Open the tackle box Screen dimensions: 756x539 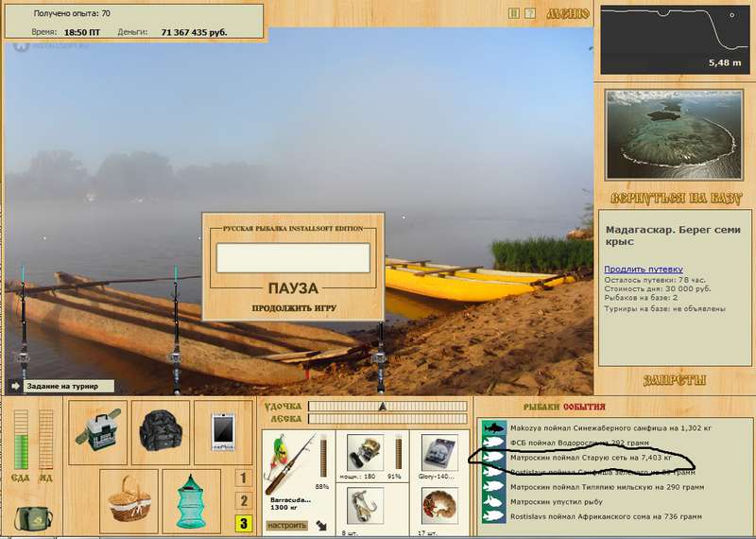coord(98,432)
